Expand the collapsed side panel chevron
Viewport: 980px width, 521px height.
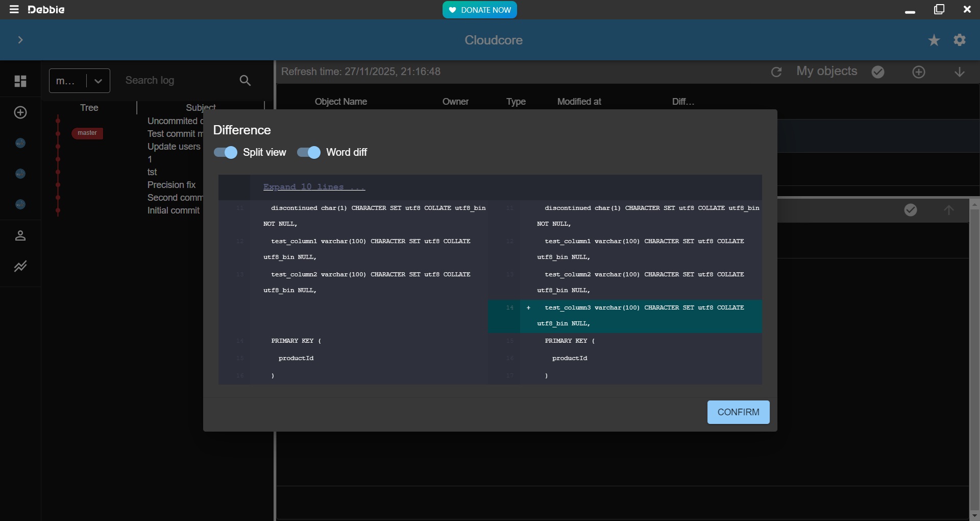click(x=20, y=40)
